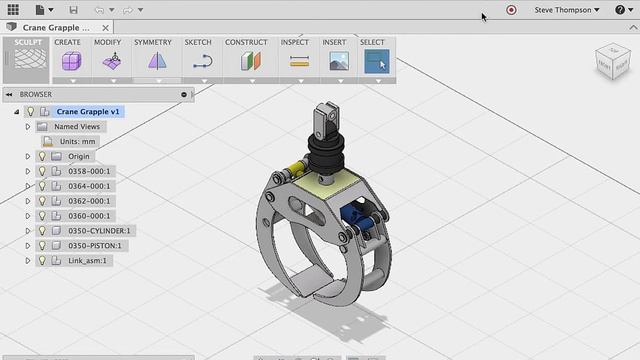Open the Symmetry menu dropdown arrow
640x360 pixels.
[158, 81]
